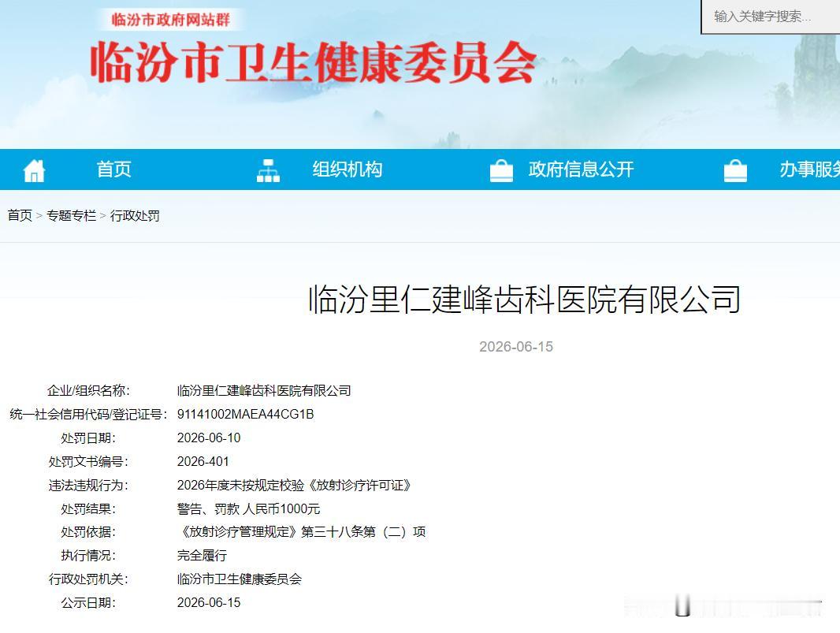Viewport: 840px width, 633px height.
Task: Click the status value 完全履行
Action: coord(202,555)
